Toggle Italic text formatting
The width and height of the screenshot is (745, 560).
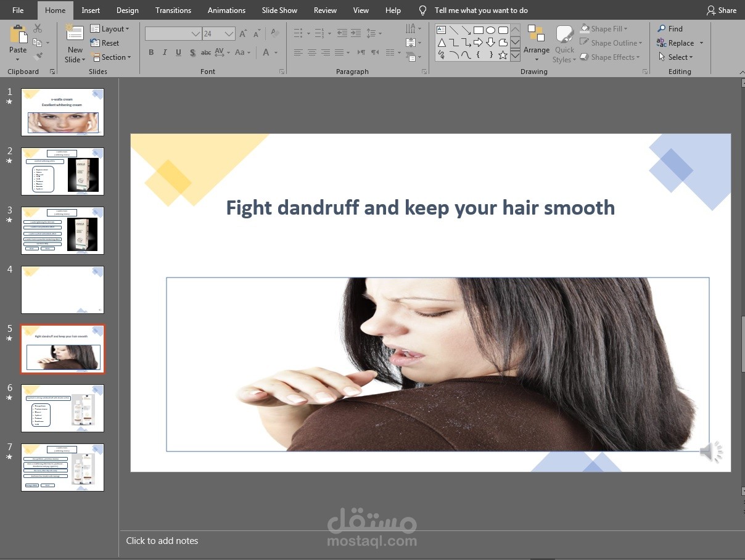(x=165, y=52)
